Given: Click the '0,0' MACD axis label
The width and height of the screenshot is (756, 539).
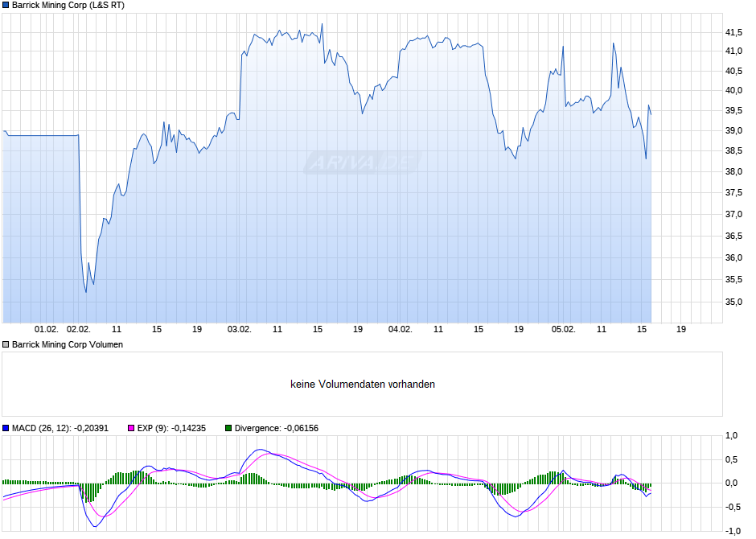Looking at the screenshot, I should pos(731,483).
